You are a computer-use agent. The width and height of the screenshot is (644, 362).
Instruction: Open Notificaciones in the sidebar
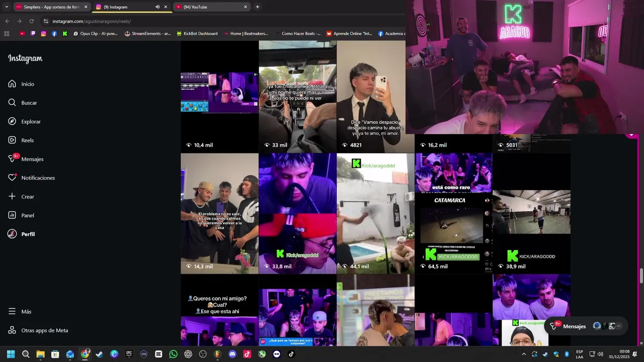point(31,178)
